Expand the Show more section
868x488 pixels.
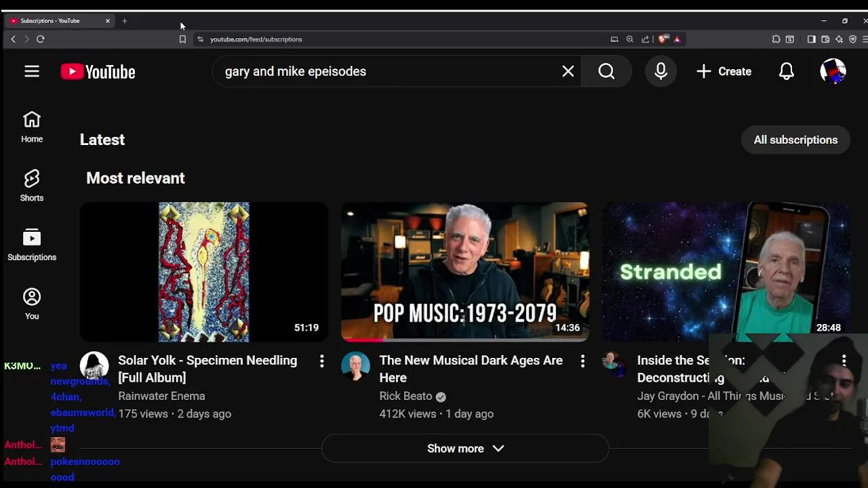(x=465, y=449)
